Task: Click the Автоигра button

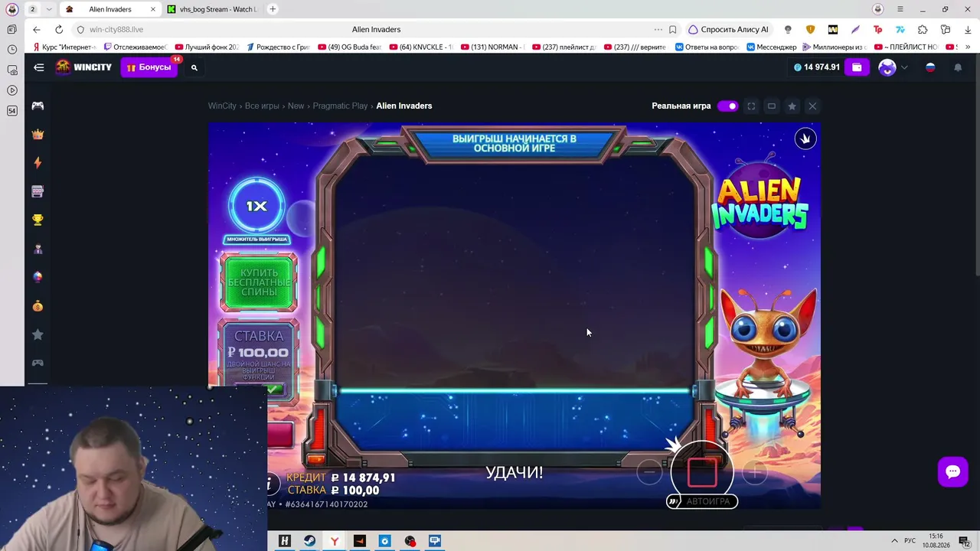Action: [702, 501]
